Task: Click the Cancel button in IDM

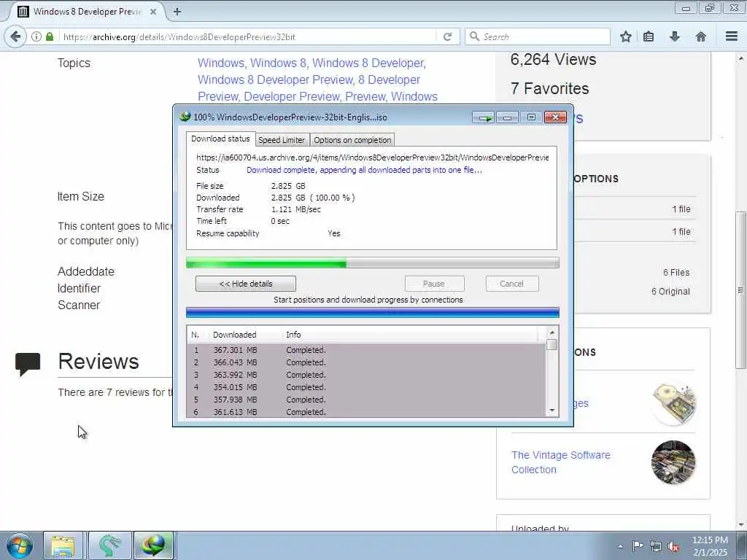Action: pyautogui.click(x=512, y=284)
